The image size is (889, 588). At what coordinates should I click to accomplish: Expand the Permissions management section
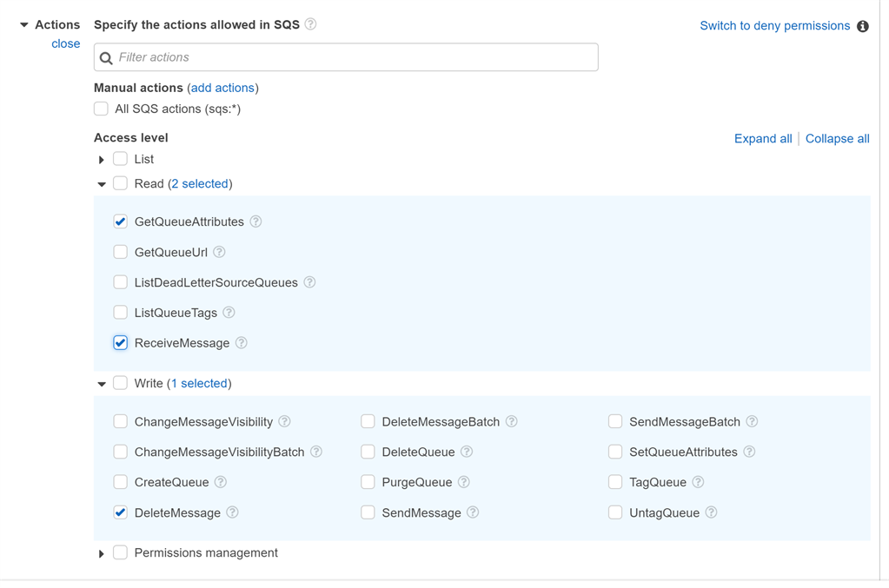click(101, 552)
